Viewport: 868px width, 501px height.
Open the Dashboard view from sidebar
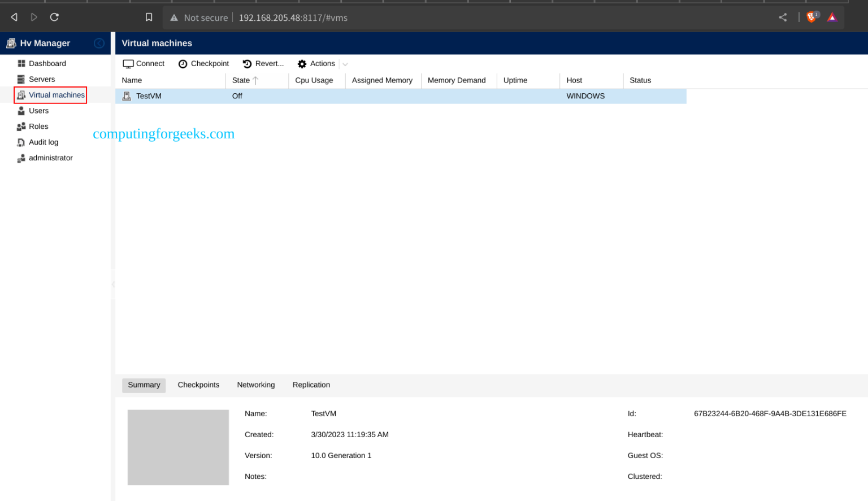tap(47, 63)
